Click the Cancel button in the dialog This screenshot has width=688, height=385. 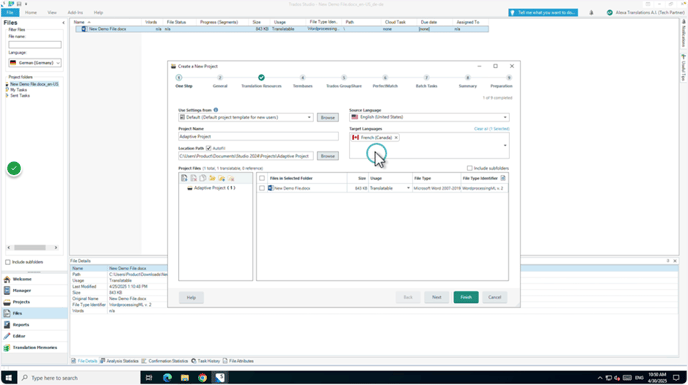(494, 297)
